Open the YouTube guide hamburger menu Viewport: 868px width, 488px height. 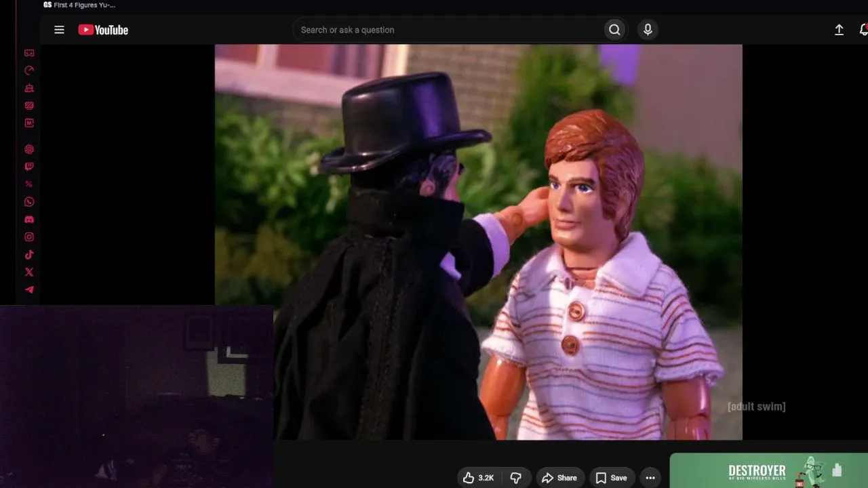59,30
